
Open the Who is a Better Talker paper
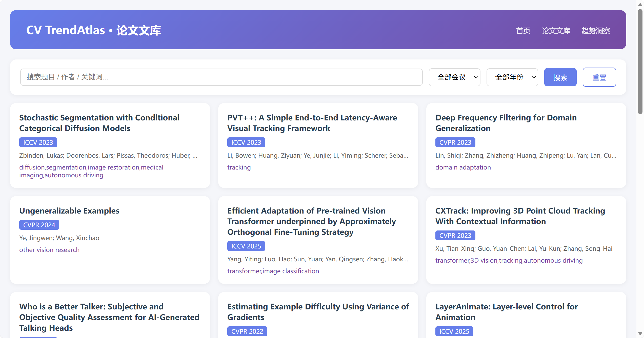point(109,317)
